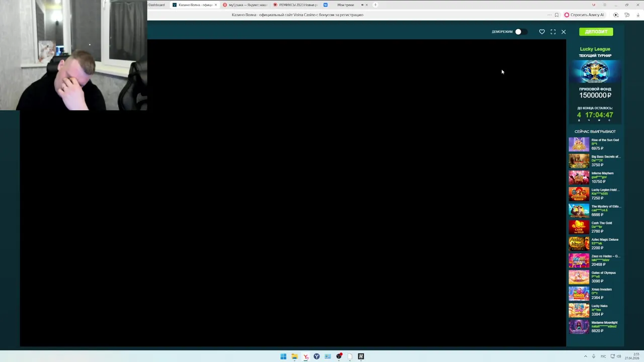Click the 'Madame Moonlight' title text
This screenshot has width=644, height=362.
point(604,323)
